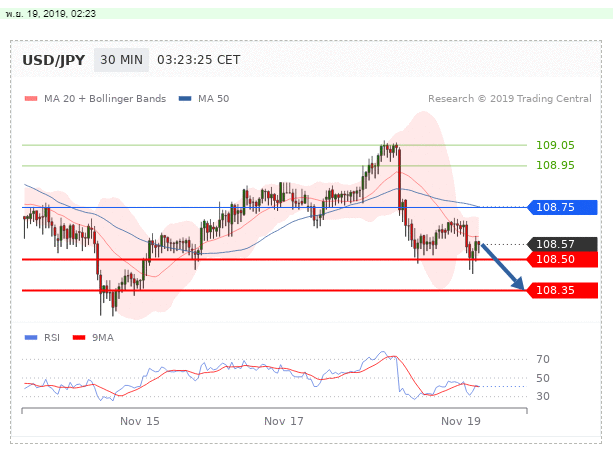
Task: Click the Nov 17 date axis label
Action: coord(283,421)
